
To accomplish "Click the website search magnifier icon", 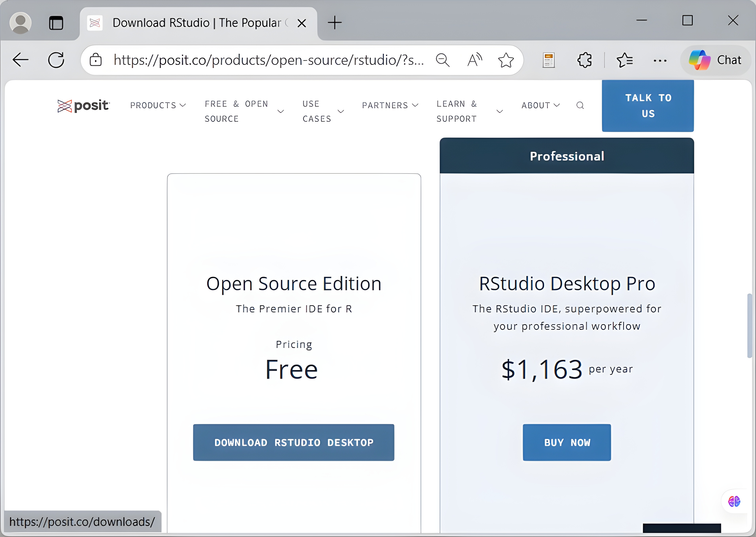I will pos(580,106).
